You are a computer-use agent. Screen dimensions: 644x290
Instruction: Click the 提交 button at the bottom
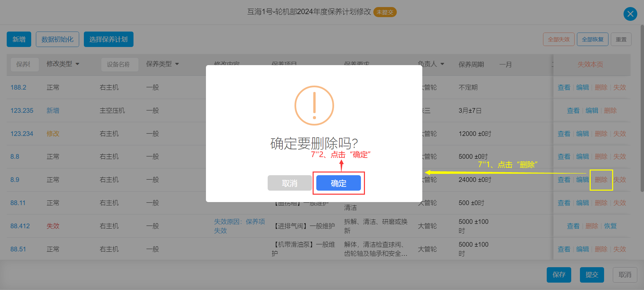592,275
